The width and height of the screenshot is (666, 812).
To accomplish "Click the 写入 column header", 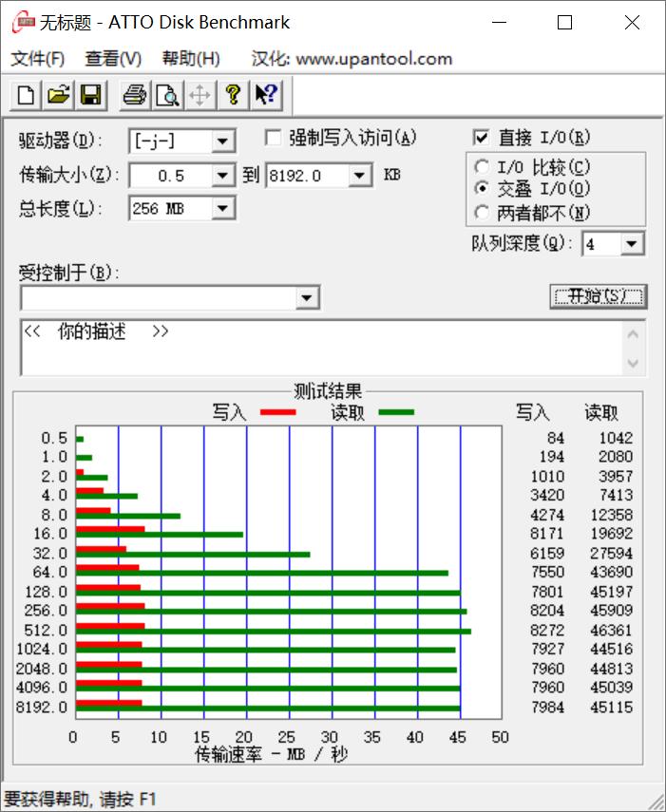I will [532, 412].
